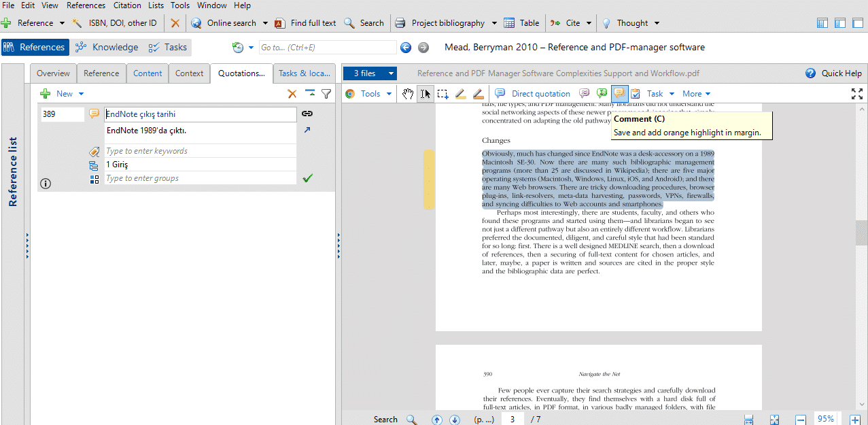868x425 pixels.
Task: Click the task checklist icon beside Task
Action: coord(636,94)
